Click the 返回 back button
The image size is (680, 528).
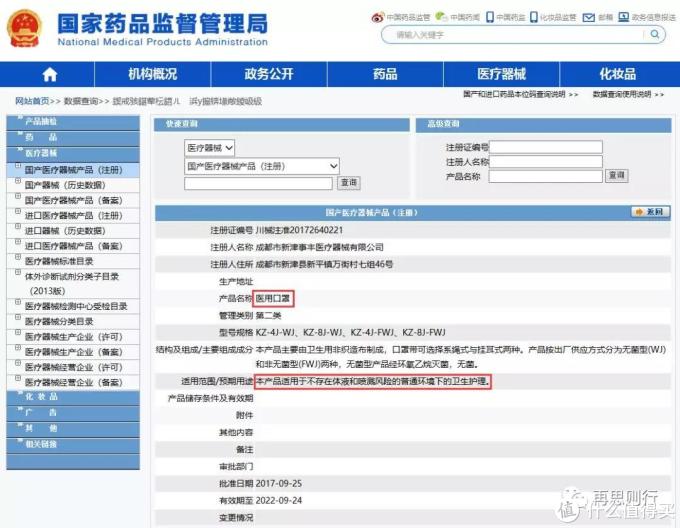(x=650, y=212)
